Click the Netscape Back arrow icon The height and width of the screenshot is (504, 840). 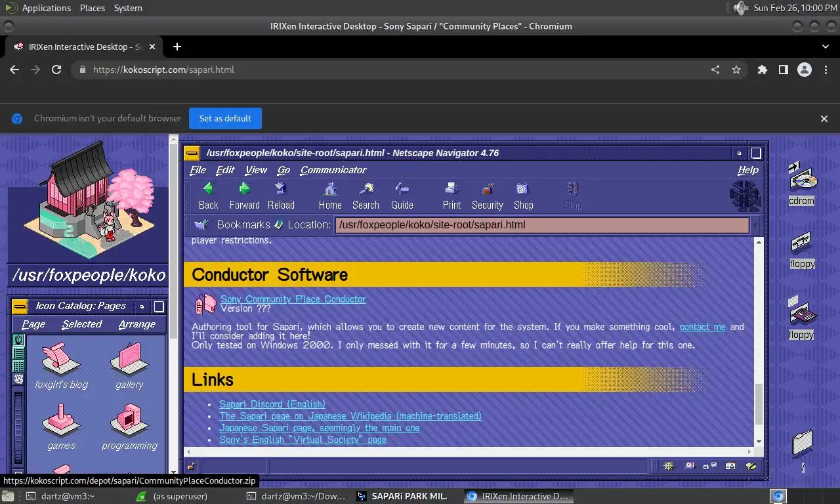pyautogui.click(x=208, y=190)
